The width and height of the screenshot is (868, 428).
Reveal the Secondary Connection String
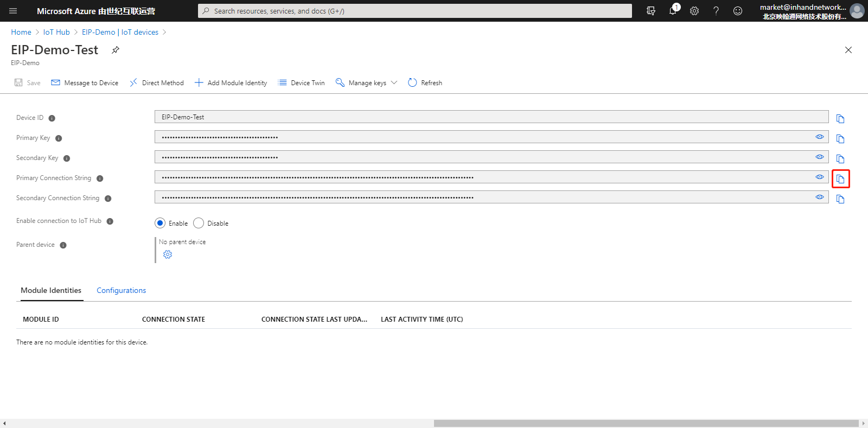coord(820,197)
